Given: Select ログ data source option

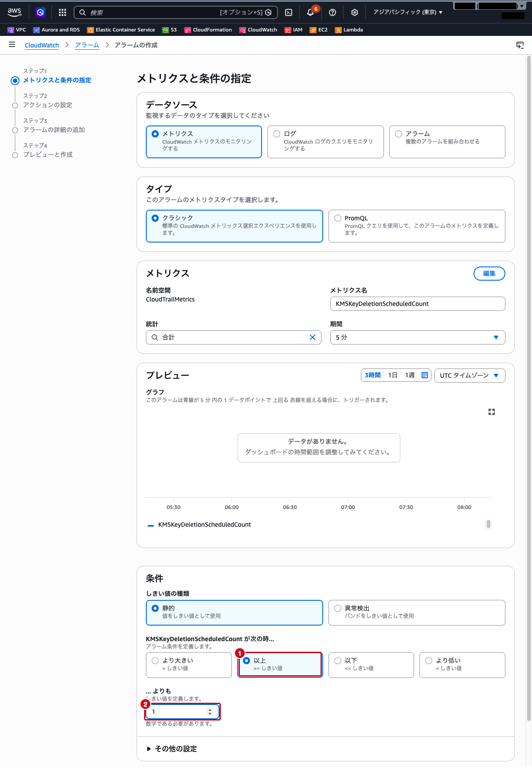Looking at the screenshot, I should 325,141.
